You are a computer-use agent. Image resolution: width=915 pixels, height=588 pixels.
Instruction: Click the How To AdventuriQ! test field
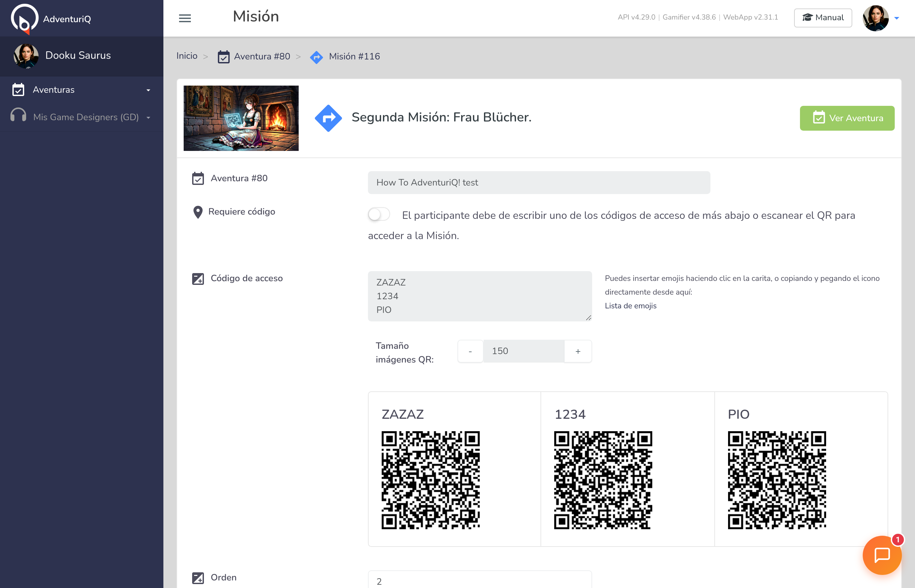pyautogui.click(x=539, y=183)
